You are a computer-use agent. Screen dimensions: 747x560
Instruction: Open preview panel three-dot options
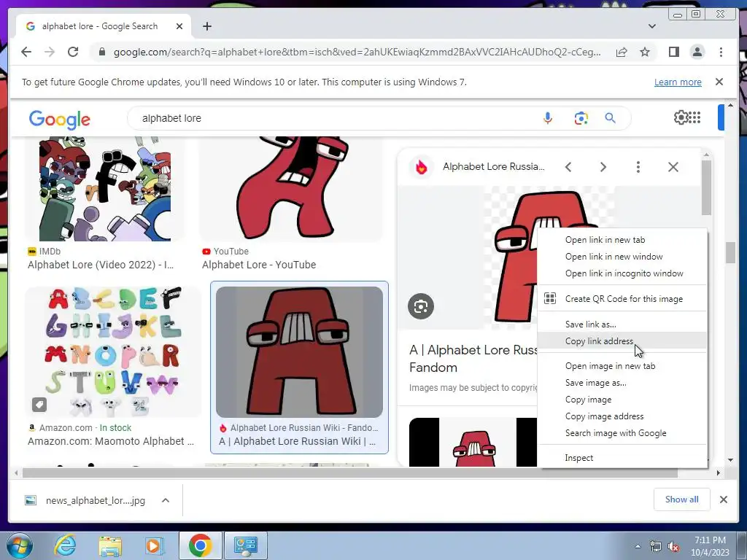coord(638,167)
